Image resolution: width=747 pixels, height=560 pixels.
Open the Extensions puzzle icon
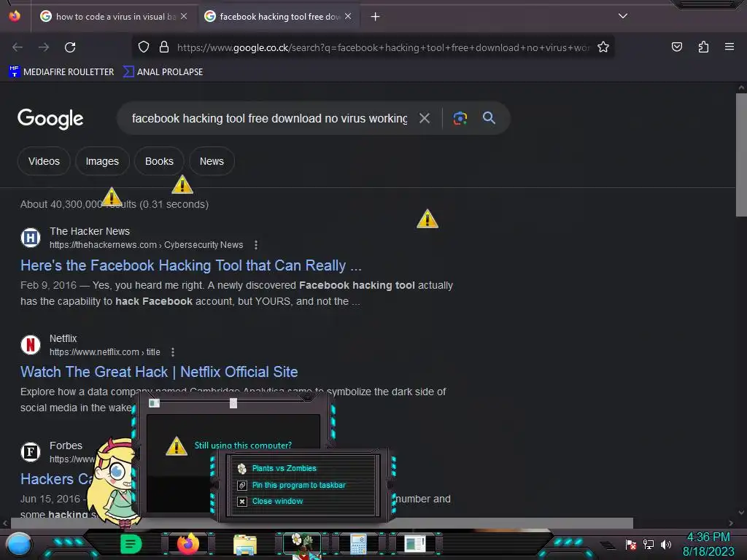coord(703,47)
